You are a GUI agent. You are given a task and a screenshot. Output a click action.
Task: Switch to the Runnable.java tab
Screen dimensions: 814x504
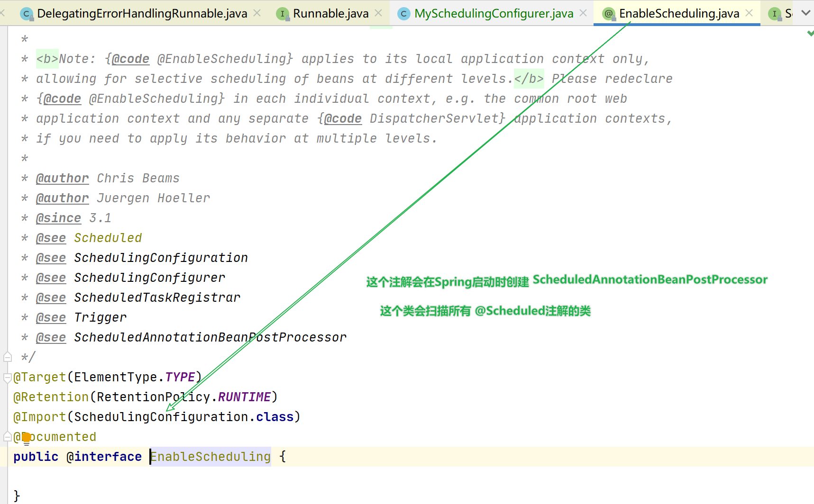(330, 13)
